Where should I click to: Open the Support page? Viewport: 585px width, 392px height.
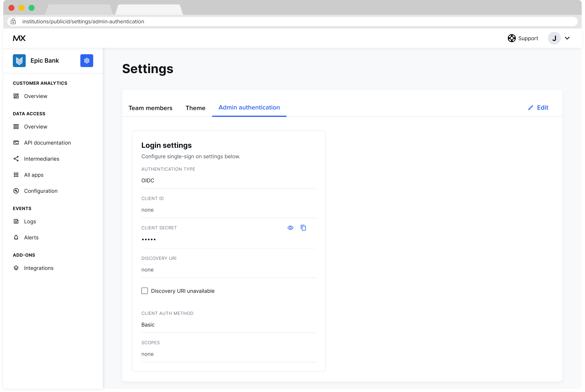pyautogui.click(x=523, y=38)
